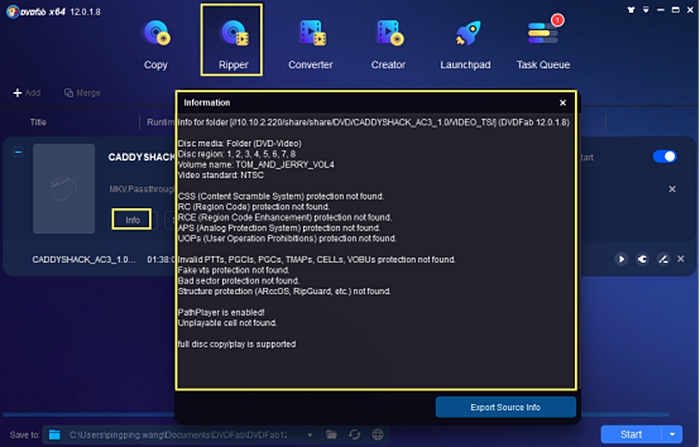Click the blue folder icon by Save to
The height and width of the screenshot is (447, 700).
(x=54, y=434)
